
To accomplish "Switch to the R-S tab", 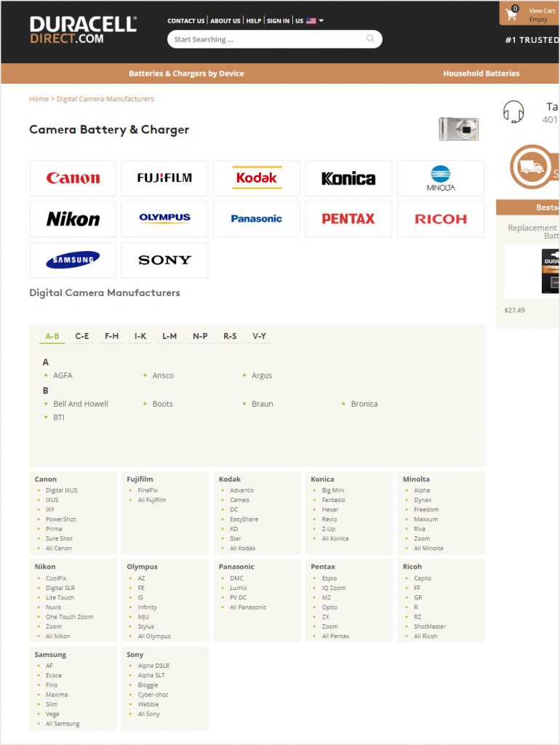I will point(230,336).
